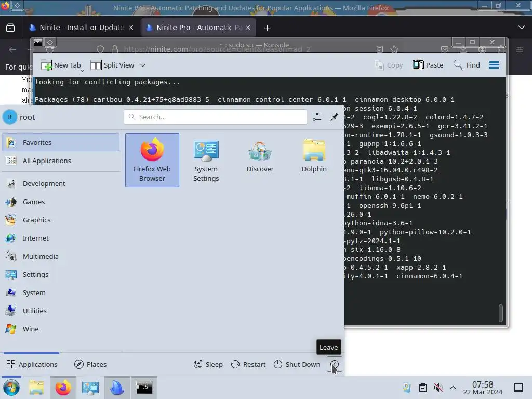Select Ninite Pro Firefox tab
Screen dimensions: 532x399
click(198, 28)
